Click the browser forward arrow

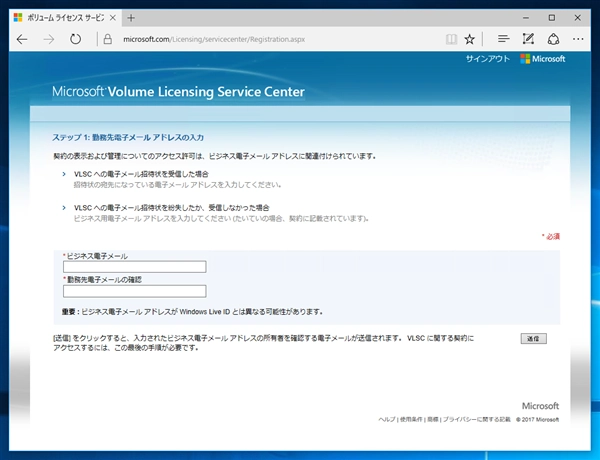(49, 39)
